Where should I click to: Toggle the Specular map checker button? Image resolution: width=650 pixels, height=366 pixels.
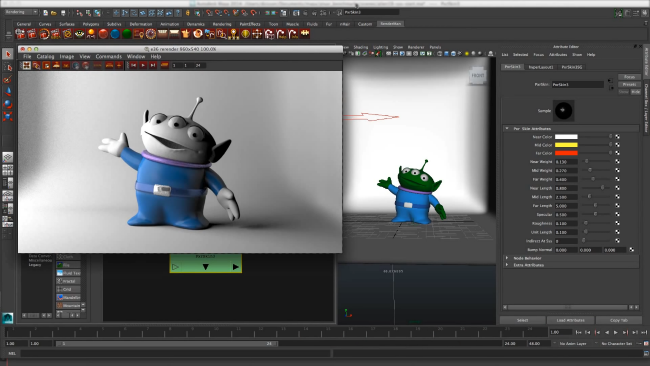tap(618, 214)
